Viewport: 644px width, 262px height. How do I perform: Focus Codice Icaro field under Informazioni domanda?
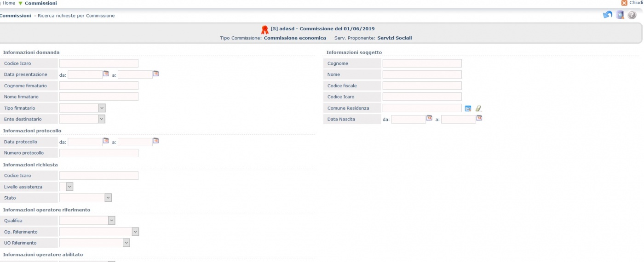point(99,63)
